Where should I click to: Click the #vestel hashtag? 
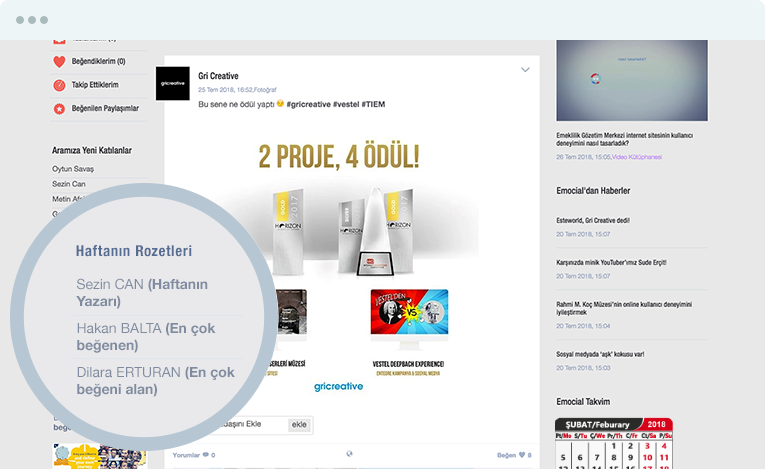(346, 104)
